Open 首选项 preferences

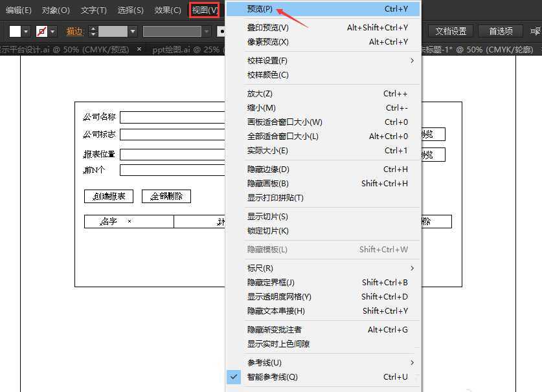[x=500, y=30]
